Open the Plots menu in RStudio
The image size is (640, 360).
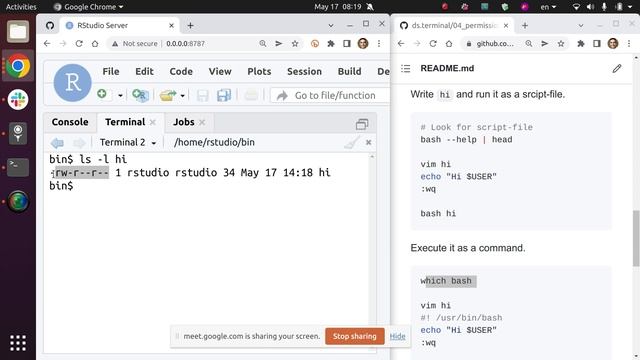click(259, 71)
